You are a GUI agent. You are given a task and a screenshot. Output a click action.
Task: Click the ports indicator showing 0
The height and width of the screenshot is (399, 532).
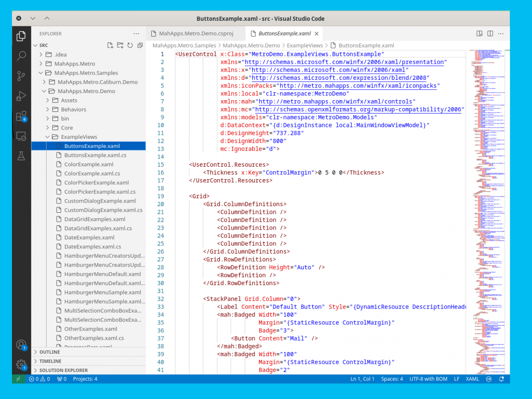point(62,379)
